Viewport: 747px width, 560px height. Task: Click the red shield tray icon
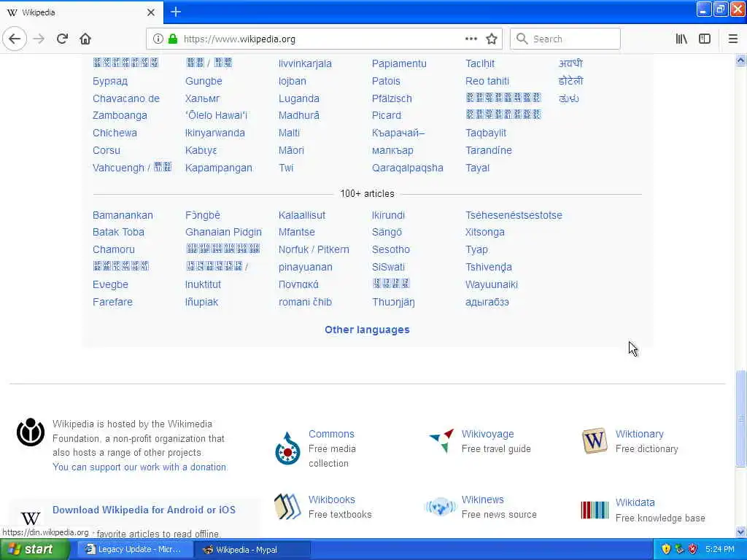[693, 549]
